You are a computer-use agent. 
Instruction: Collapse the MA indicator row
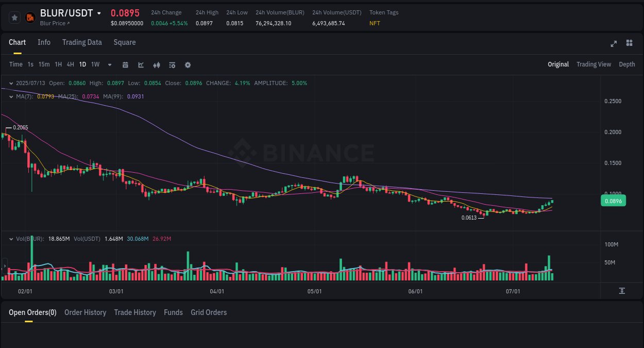point(11,96)
